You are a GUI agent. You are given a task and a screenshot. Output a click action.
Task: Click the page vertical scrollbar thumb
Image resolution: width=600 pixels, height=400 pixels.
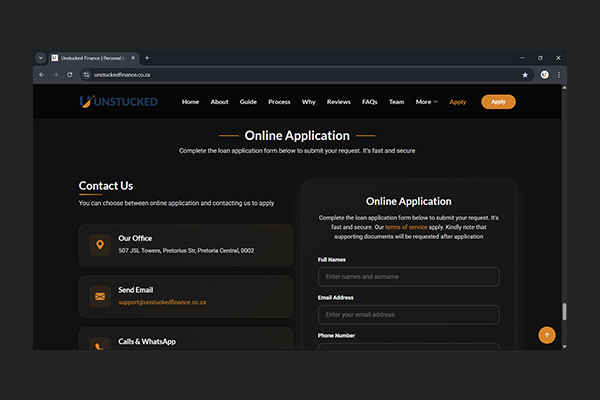point(564,312)
